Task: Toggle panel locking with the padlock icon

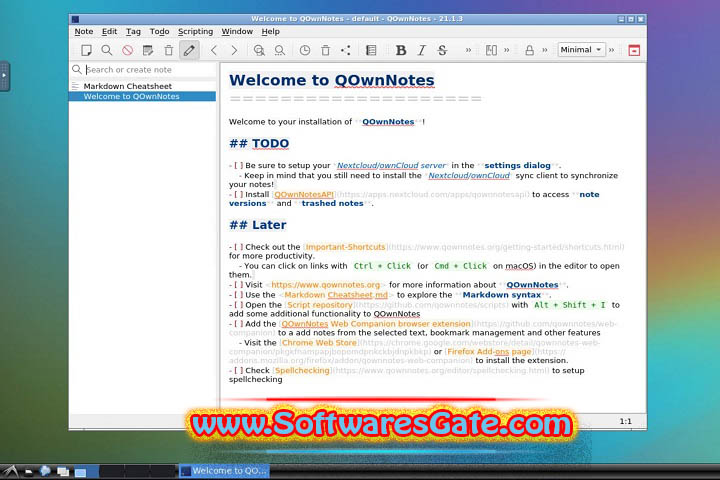Action: point(529,50)
